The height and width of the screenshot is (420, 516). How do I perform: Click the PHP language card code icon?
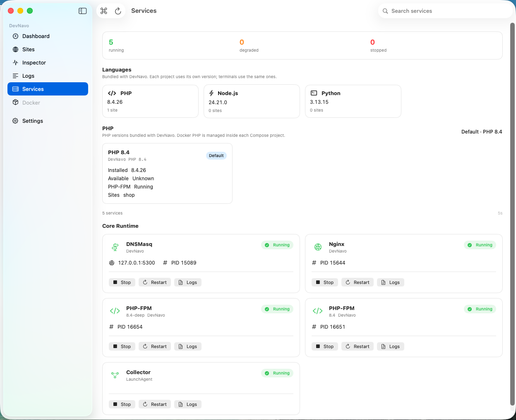112,93
